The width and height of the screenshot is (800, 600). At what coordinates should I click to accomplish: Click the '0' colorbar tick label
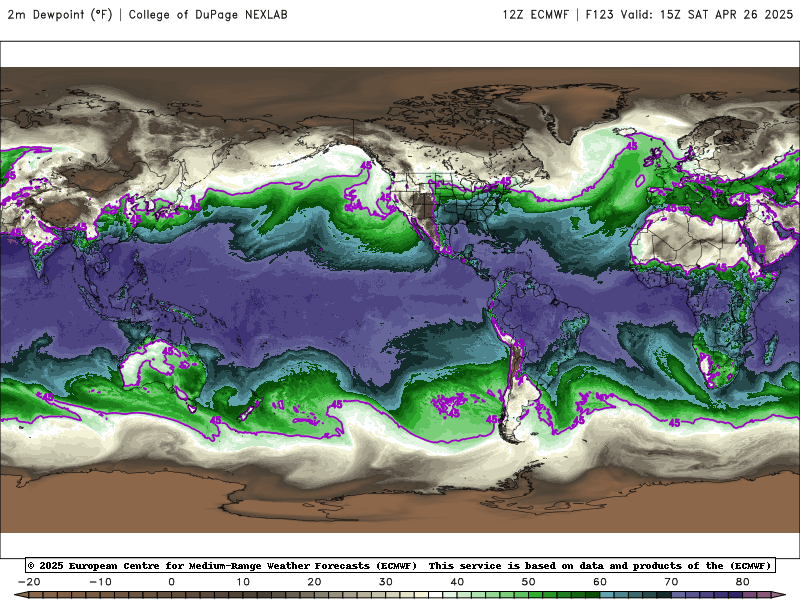pyautogui.click(x=171, y=582)
